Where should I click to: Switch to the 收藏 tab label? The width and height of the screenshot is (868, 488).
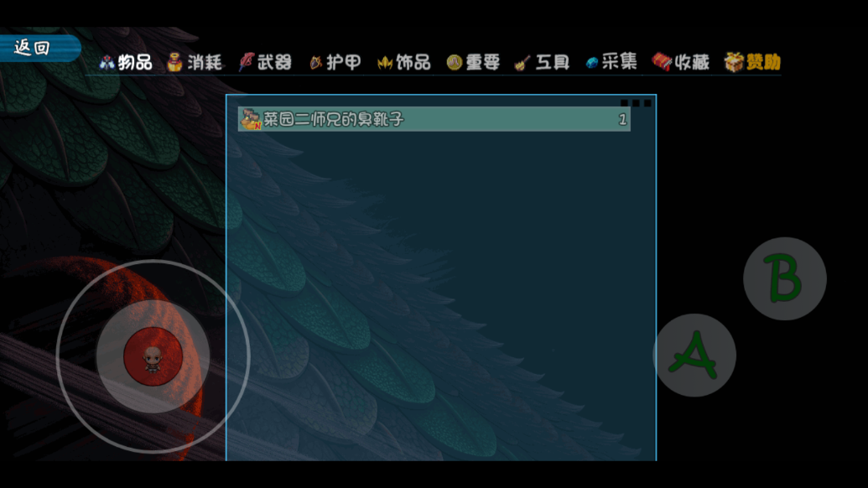pyautogui.click(x=691, y=62)
